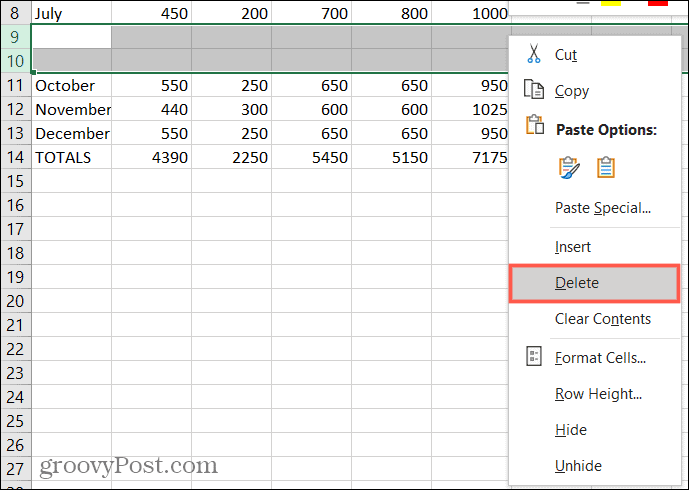This screenshot has width=689, height=490.
Task: Click the 7175 total cell
Action: (470, 157)
